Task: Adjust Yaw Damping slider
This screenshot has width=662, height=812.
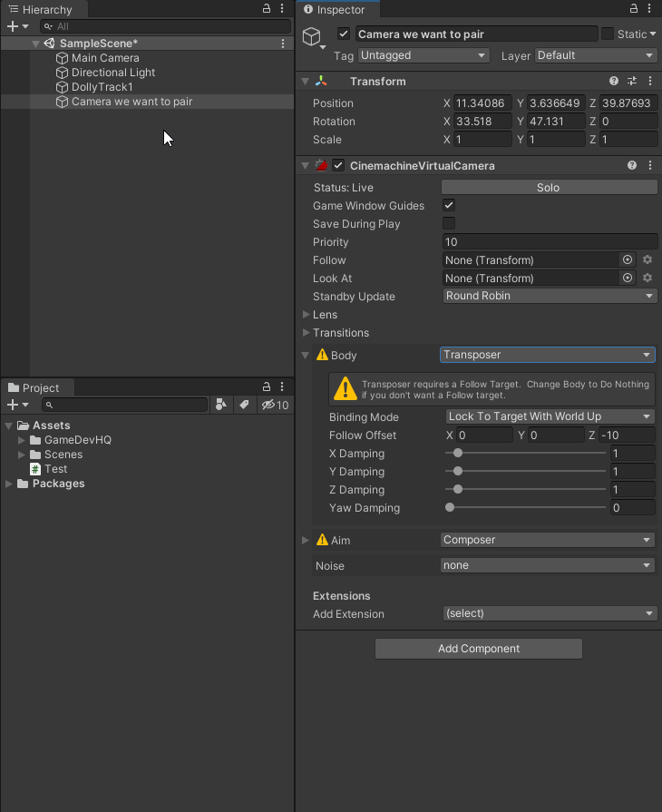Action: click(525, 507)
